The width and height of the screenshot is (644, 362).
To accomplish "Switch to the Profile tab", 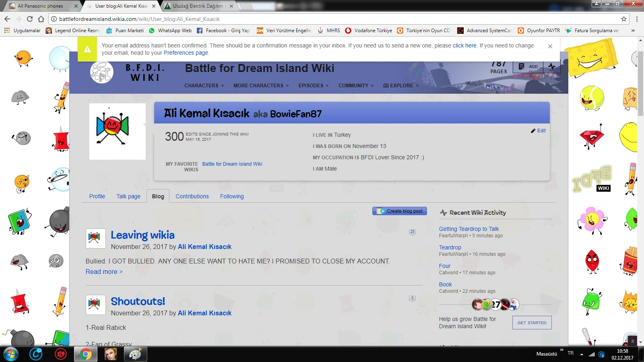I will pos(97,196).
